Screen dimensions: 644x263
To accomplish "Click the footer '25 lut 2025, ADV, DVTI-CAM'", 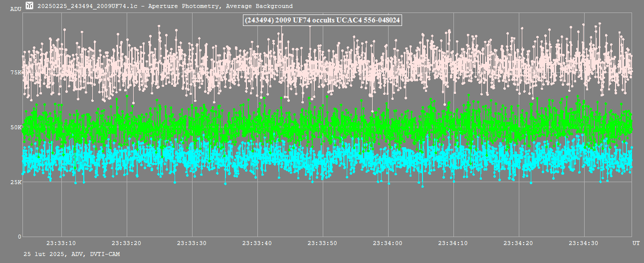I will click(x=72, y=254).
